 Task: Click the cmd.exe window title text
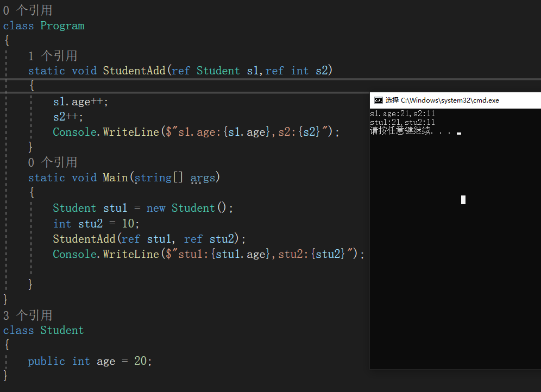pyautogui.click(x=442, y=100)
